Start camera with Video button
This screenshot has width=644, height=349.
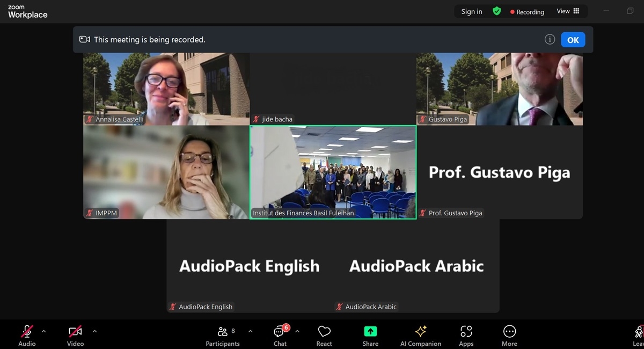pos(75,335)
